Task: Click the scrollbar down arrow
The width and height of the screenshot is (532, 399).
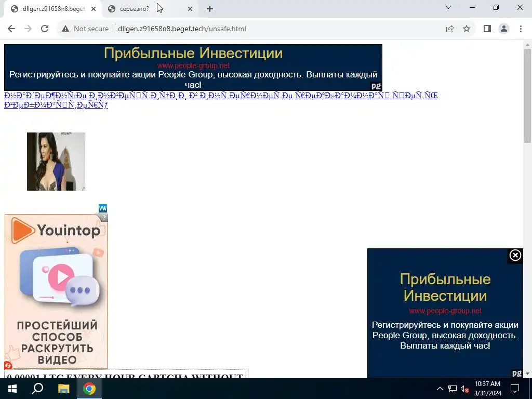Action: (528, 374)
